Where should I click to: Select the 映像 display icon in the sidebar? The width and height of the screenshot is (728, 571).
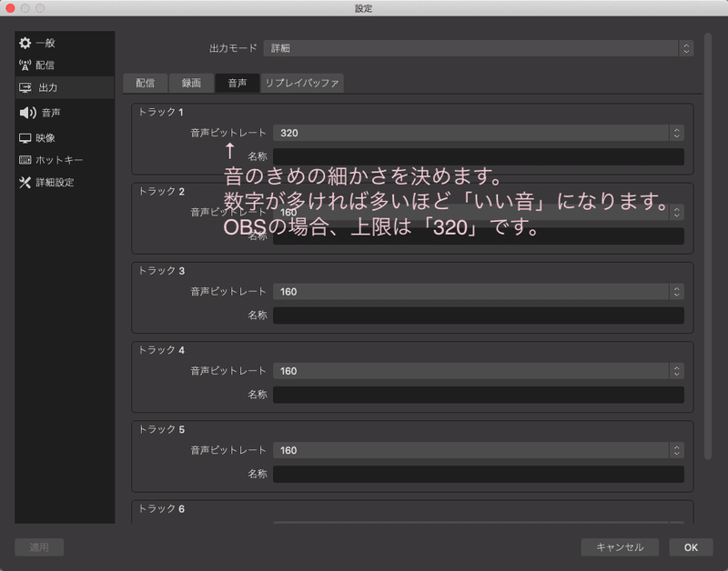coord(25,138)
